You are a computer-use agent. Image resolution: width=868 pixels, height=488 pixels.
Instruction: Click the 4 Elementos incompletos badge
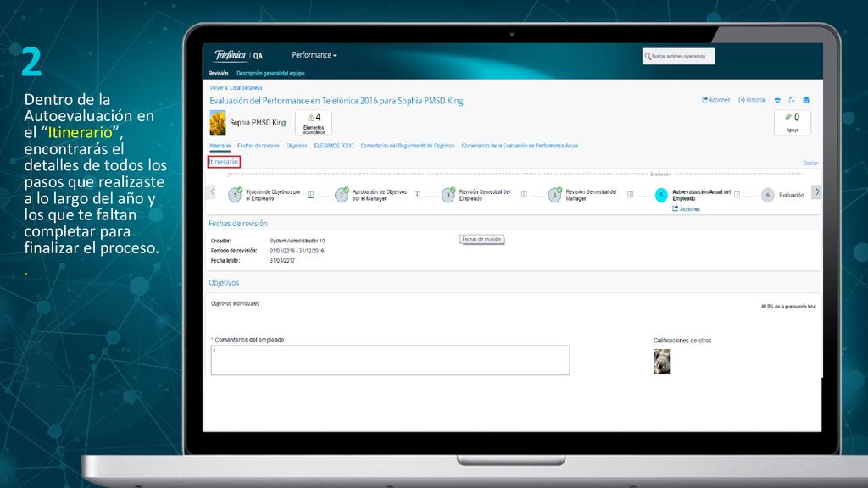point(314,123)
